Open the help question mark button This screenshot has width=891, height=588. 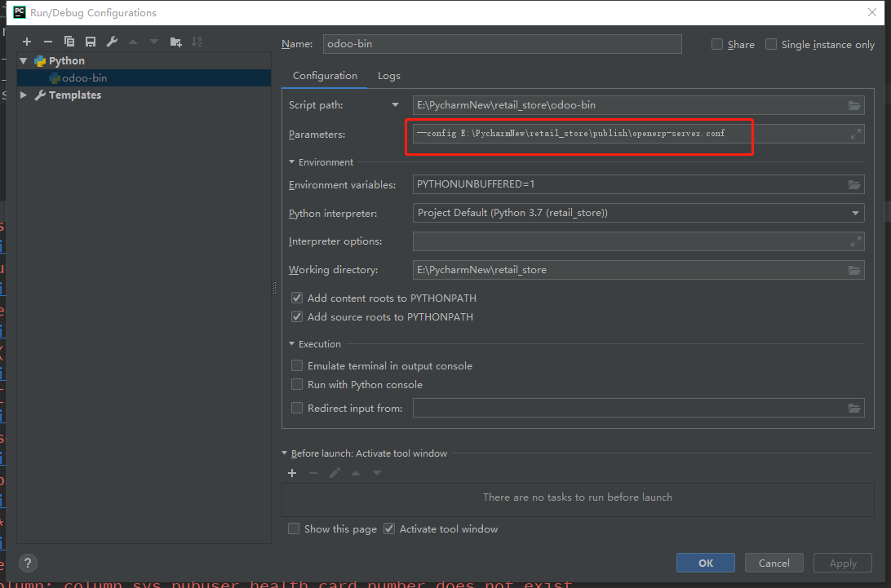(x=28, y=563)
